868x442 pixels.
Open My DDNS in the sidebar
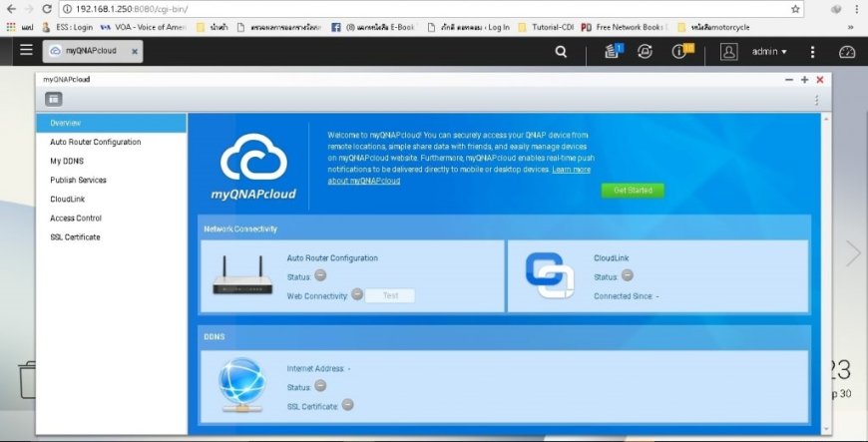[112, 162]
